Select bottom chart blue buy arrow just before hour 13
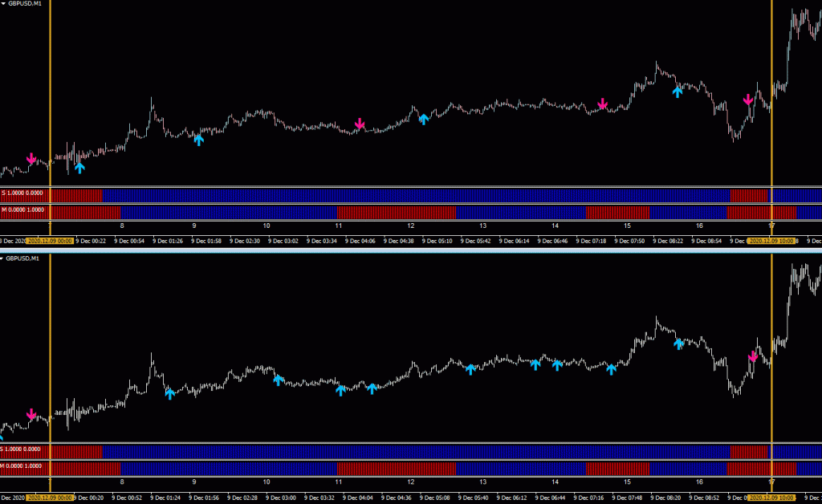The width and height of the screenshot is (822, 504). coord(470,369)
